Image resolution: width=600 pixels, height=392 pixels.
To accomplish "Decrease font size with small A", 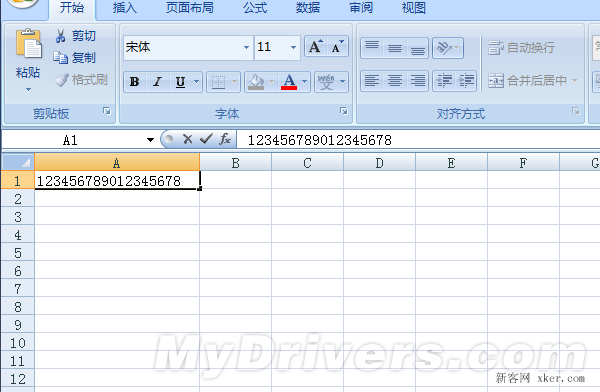I will [338, 47].
